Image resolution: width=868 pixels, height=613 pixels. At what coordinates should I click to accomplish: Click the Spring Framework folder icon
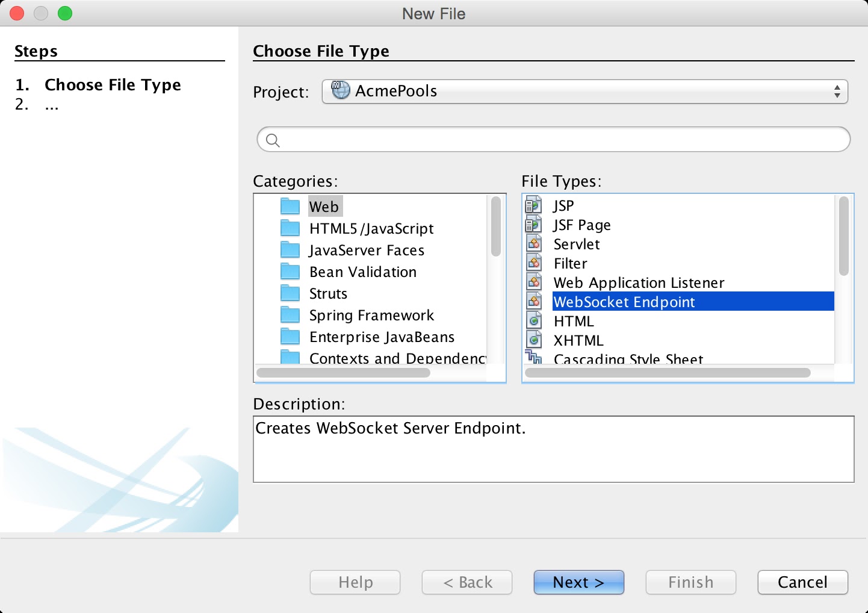(x=290, y=315)
